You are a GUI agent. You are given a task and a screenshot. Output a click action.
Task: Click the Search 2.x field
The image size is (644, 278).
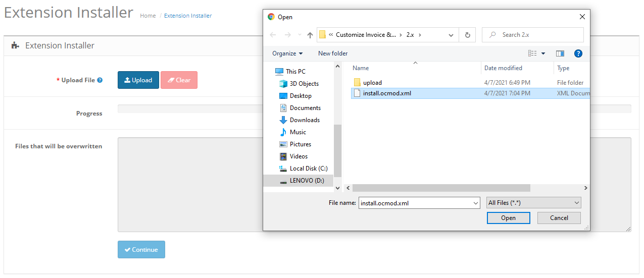coord(533,35)
